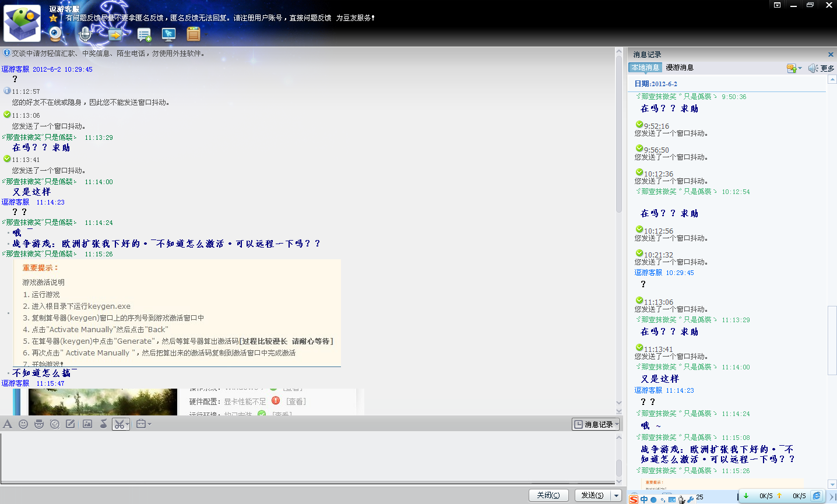Click the message upload icon in history panel

[x=792, y=68]
